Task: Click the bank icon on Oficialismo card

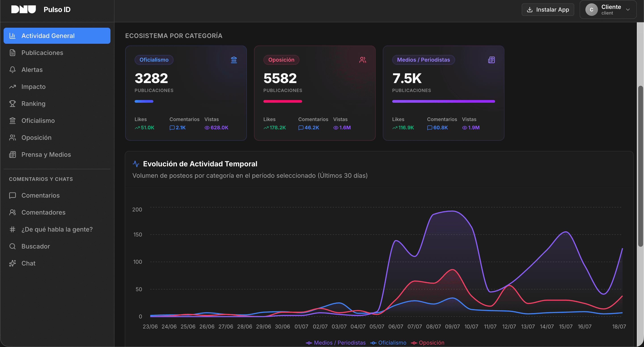Action: [234, 60]
